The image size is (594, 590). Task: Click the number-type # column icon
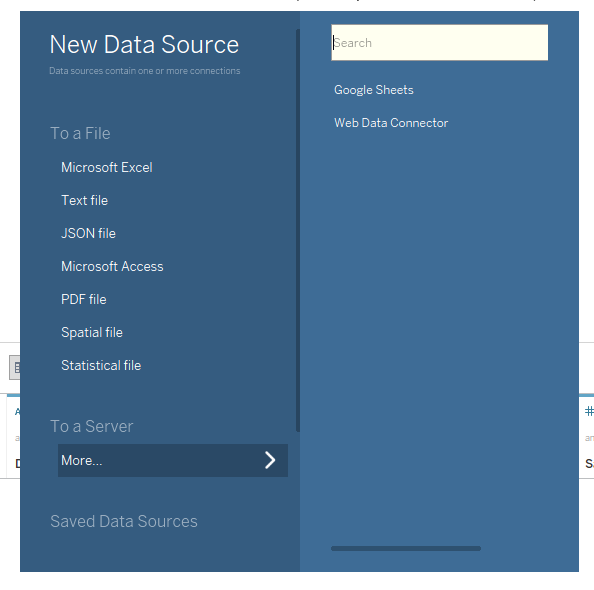(x=589, y=411)
